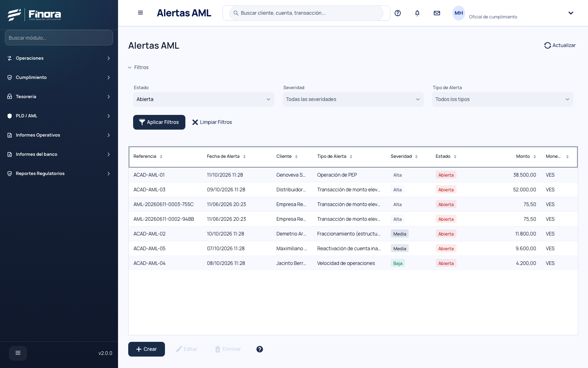Click the Crear button
This screenshot has height=368, width=588.
tap(147, 349)
